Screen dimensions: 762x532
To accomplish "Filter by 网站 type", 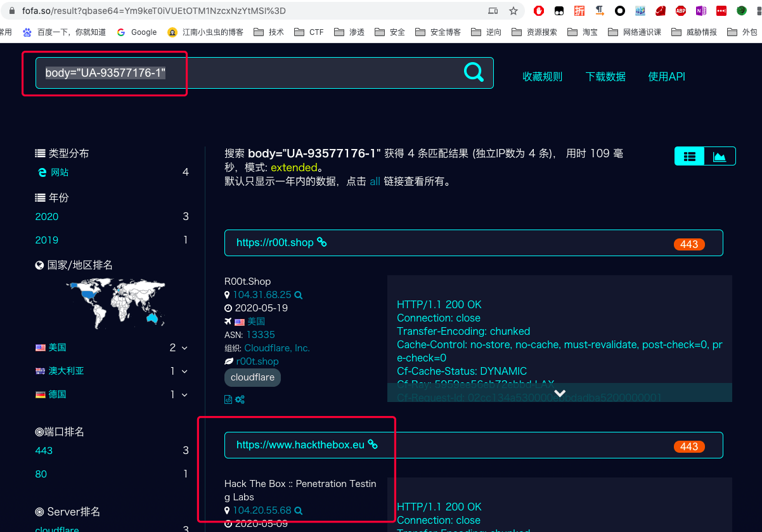I will (60, 172).
